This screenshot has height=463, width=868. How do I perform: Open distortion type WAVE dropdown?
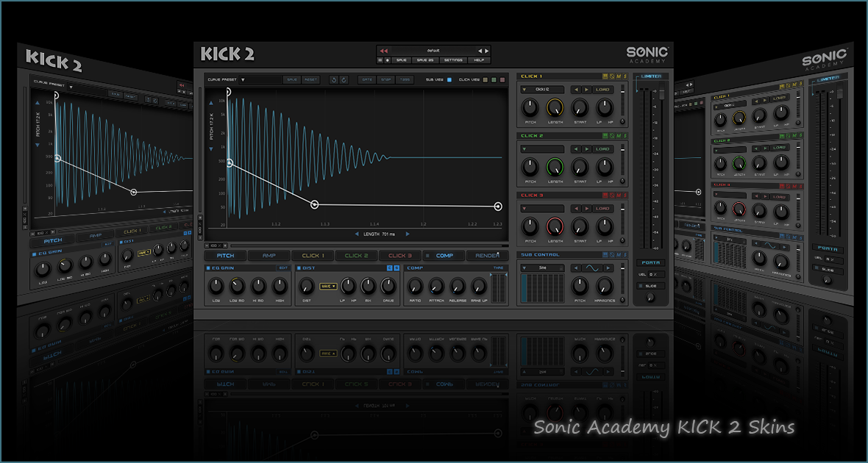click(328, 286)
